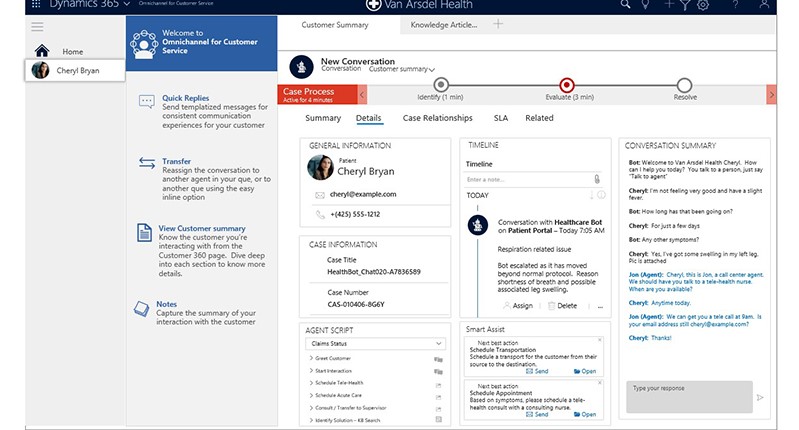Open the Details form tab
Screen dimensions: 799x430
click(368, 118)
